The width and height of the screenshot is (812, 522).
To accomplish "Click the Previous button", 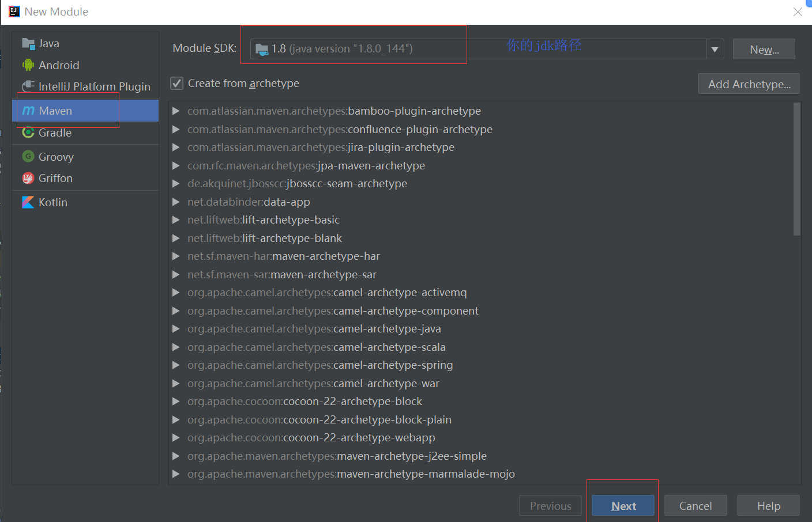I will point(550,505).
